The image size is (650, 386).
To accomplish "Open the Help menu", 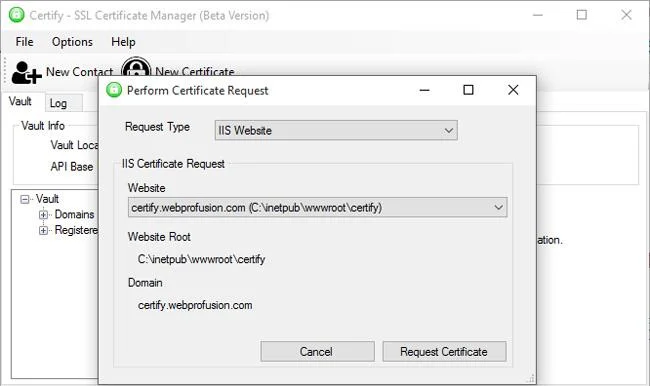I will point(123,42).
